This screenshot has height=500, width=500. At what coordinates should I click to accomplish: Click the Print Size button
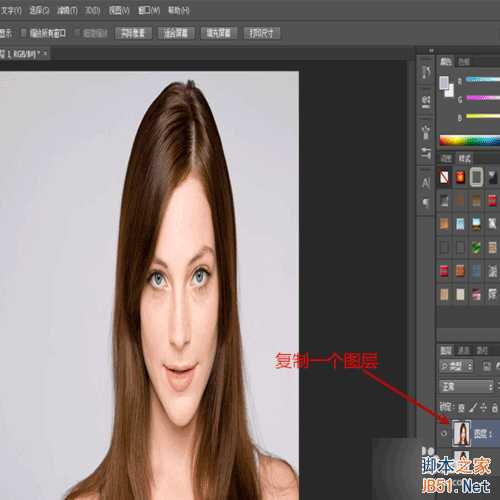point(261,33)
